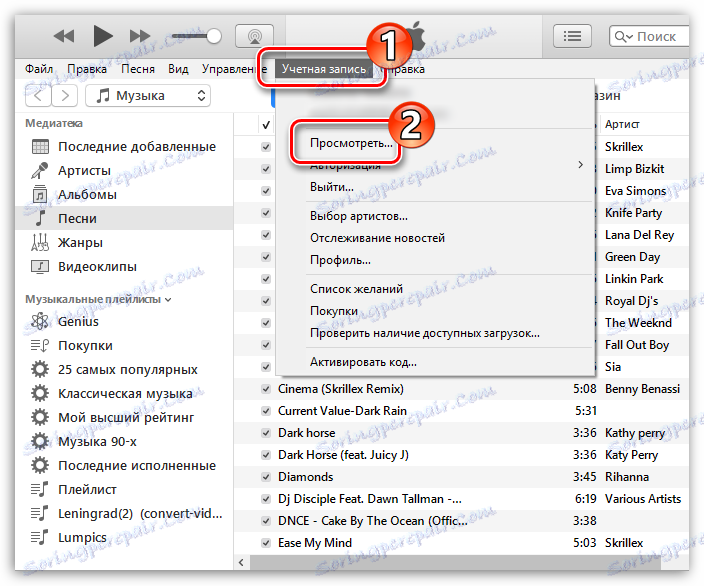Open the Lumpics playlist
The height and width of the screenshot is (586, 704).
coord(83,537)
